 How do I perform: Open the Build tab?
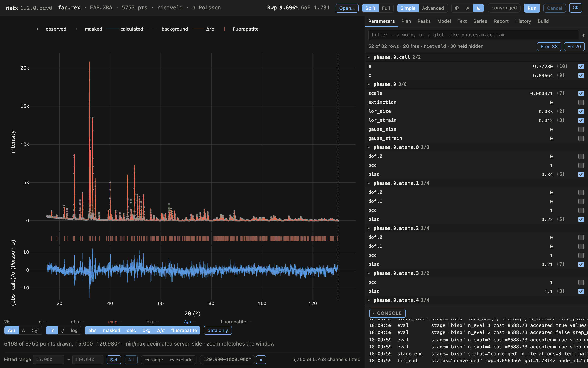tap(543, 21)
